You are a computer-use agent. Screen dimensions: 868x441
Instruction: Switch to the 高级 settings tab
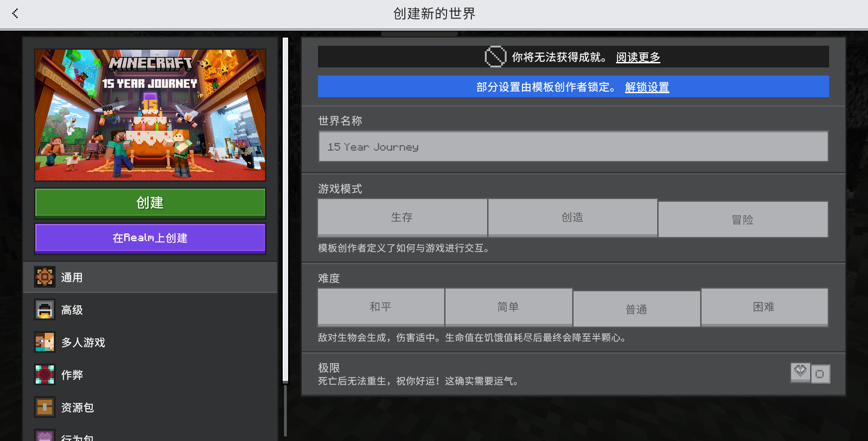(x=150, y=309)
